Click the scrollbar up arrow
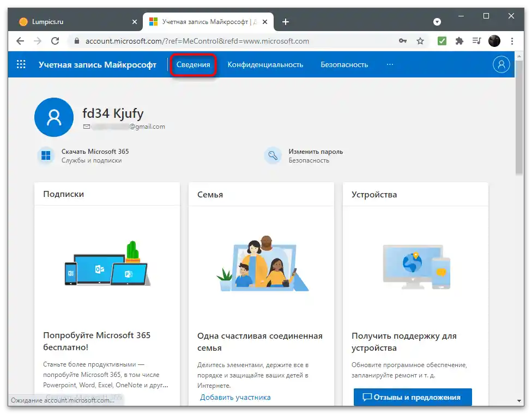532x414 pixels. [x=519, y=56]
